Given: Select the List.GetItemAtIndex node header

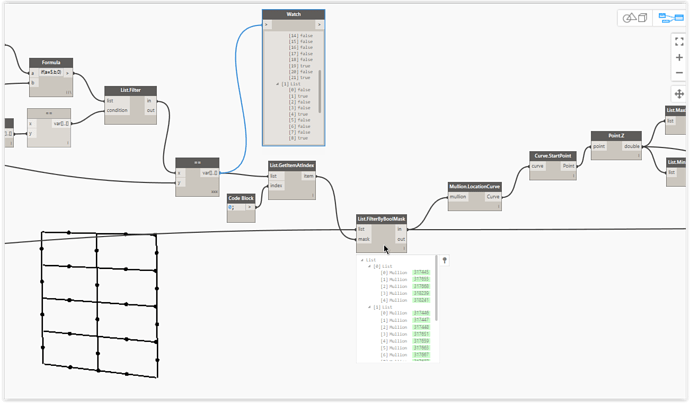Looking at the screenshot, I should click(x=292, y=165).
